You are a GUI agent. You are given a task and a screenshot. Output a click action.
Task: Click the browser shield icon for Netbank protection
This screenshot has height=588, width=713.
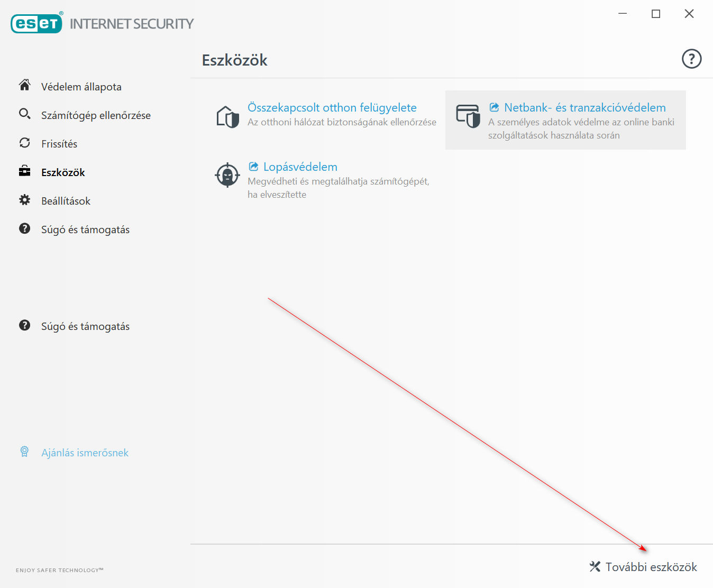click(468, 116)
